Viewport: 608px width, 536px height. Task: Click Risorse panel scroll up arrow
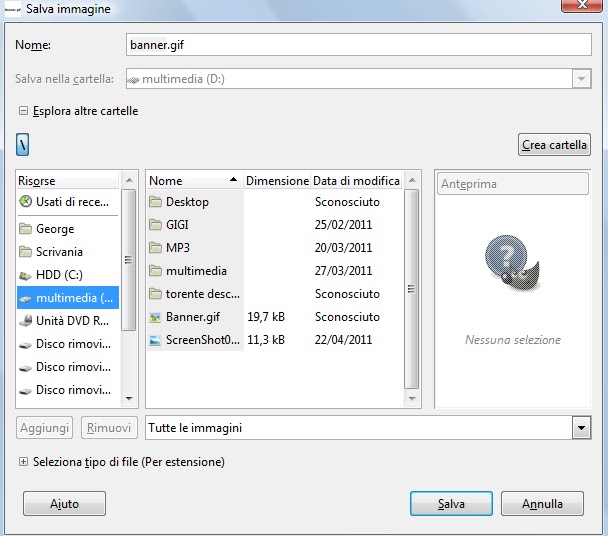point(129,180)
